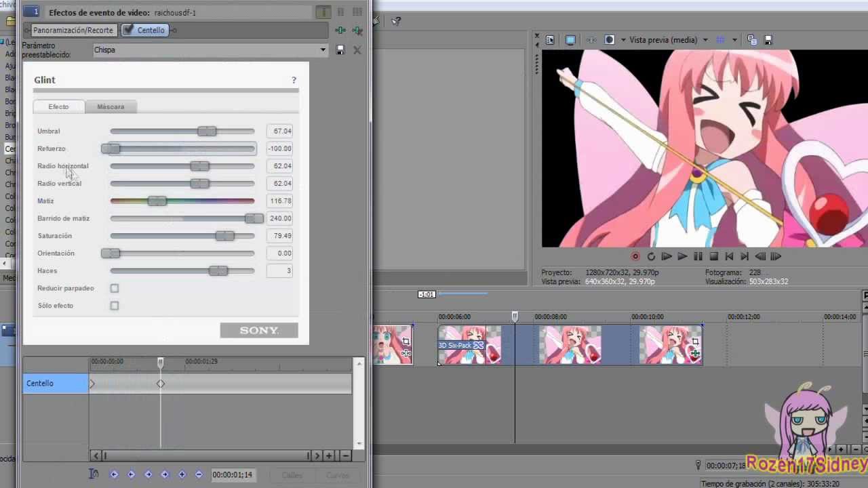Screen dimensions: 868x488
Task: Open the overlays dropdown arrow
Action: (x=734, y=40)
